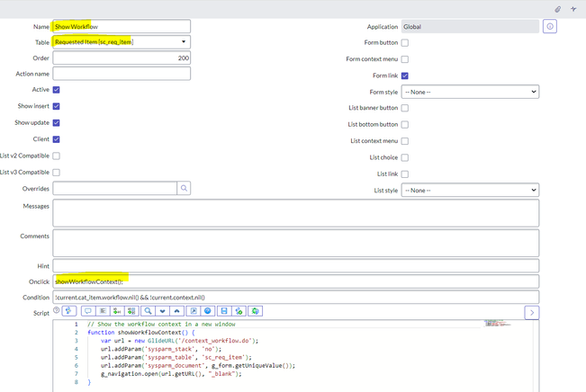Uncheck the Form link checkbox

point(405,76)
